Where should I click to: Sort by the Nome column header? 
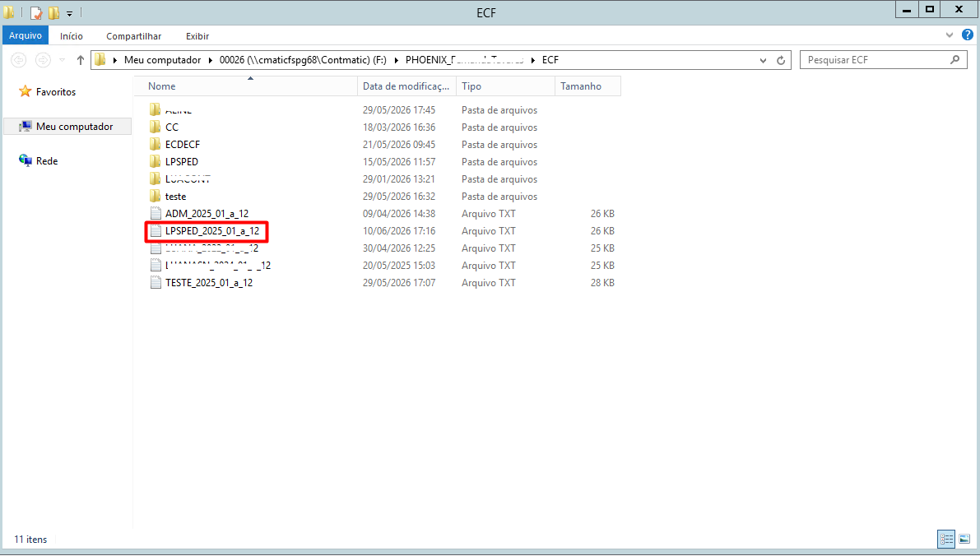[x=246, y=86]
